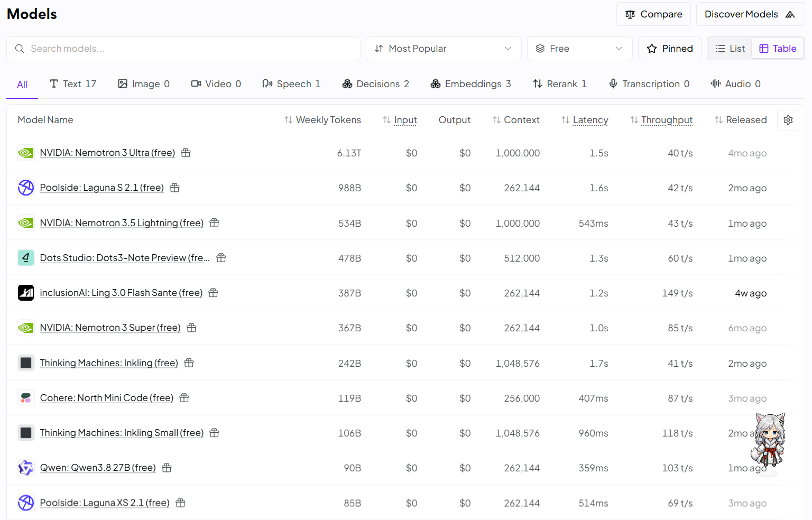Switch to the Embeddings tab

point(471,84)
